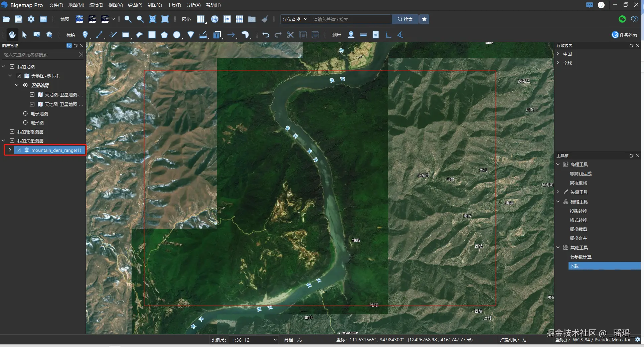Select the place marker point tool
This screenshot has width=644, height=347.
coord(85,35)
